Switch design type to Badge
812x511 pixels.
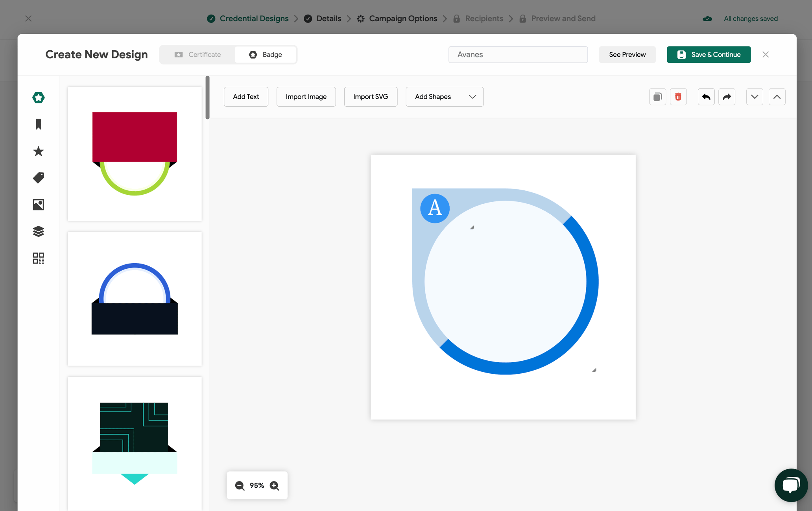click(266, 54)
